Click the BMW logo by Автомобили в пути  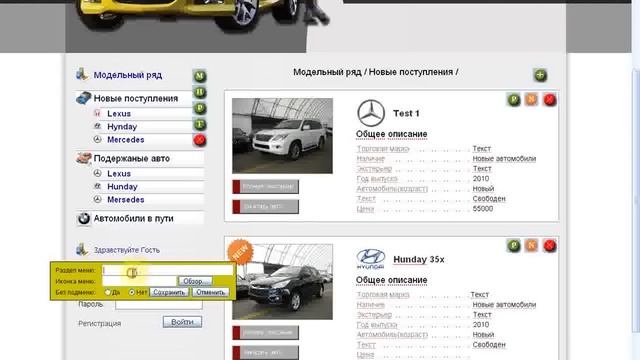(x=84, y=219)
